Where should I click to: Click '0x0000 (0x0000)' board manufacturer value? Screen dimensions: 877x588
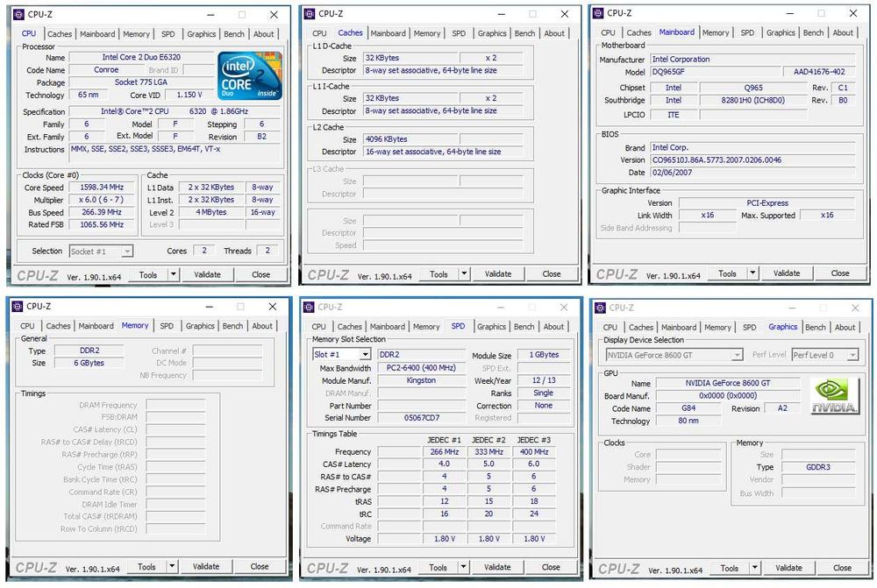pyautogui.click(x=728, y=395)
